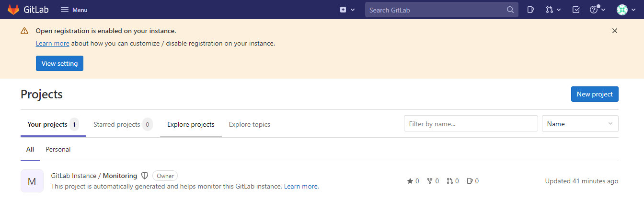Click the View setting button

59,63
